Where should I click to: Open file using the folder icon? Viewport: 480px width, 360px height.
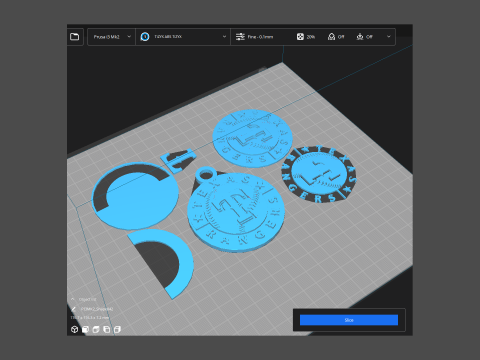pos(75,37)
